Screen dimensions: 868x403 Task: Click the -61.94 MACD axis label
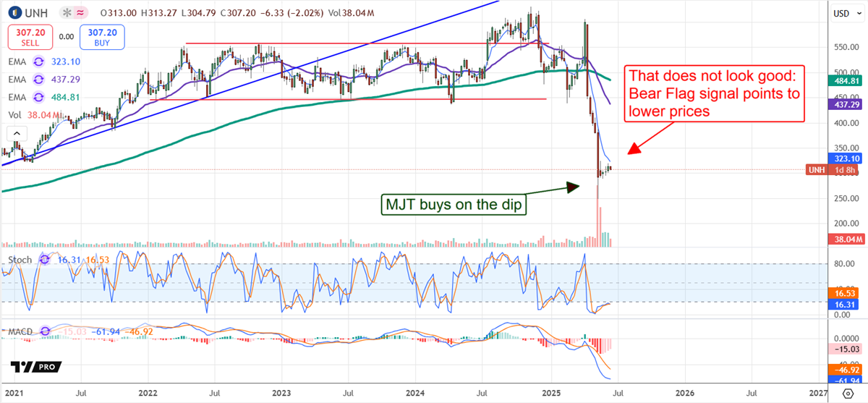tap(846, 380)
